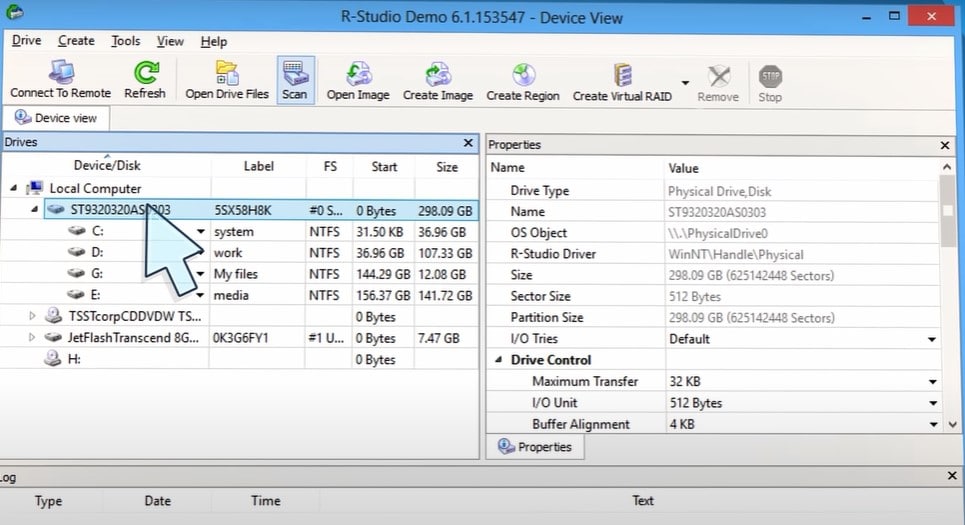The width and height of the screenshot is (965, 525).
Task: Click the R-Studio app icon in title bar
Action: tap(15, 12)
